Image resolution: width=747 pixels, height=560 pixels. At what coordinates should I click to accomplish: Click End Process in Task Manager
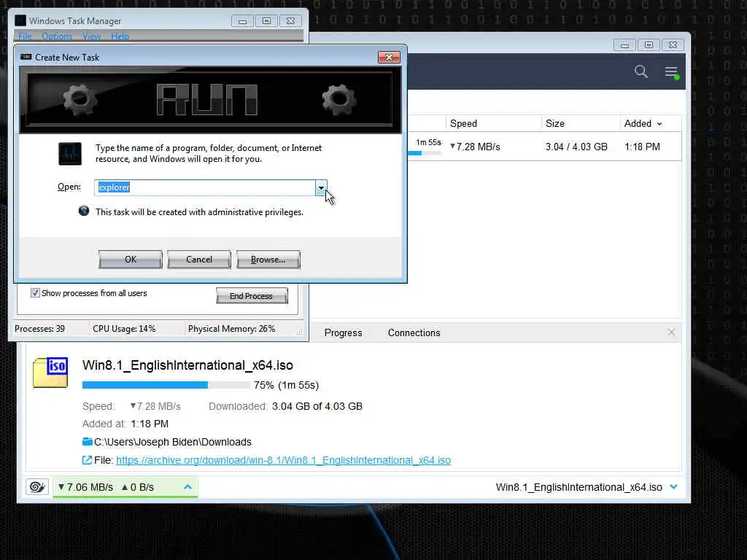tap(252, 296)
